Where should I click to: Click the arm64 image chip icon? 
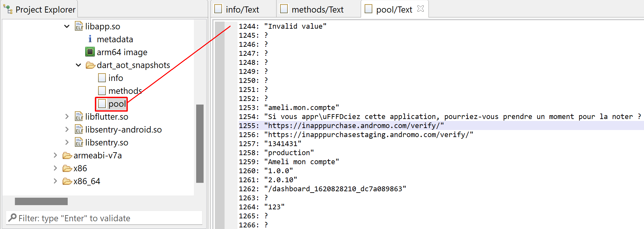coord(90,52)
